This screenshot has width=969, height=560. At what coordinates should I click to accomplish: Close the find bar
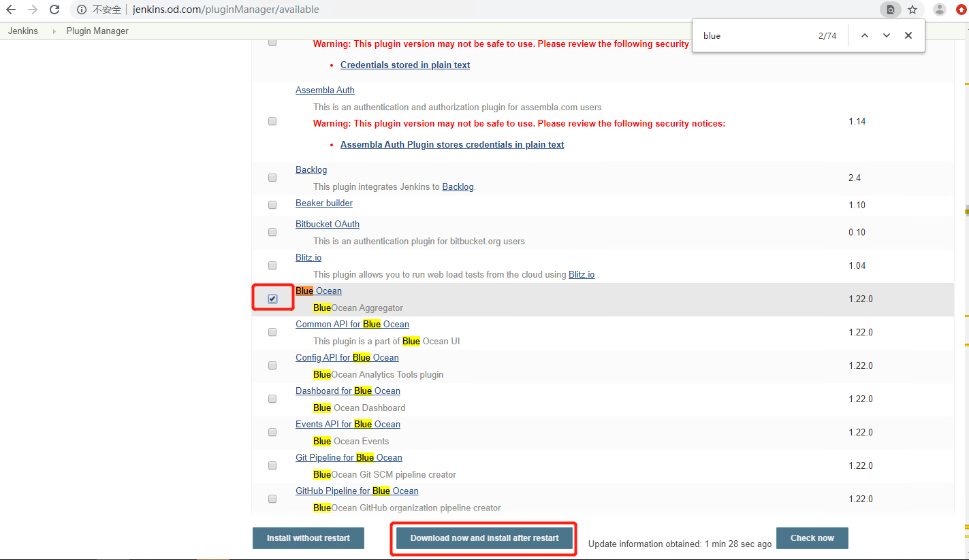pyautogui.click(x=908, y=35)
